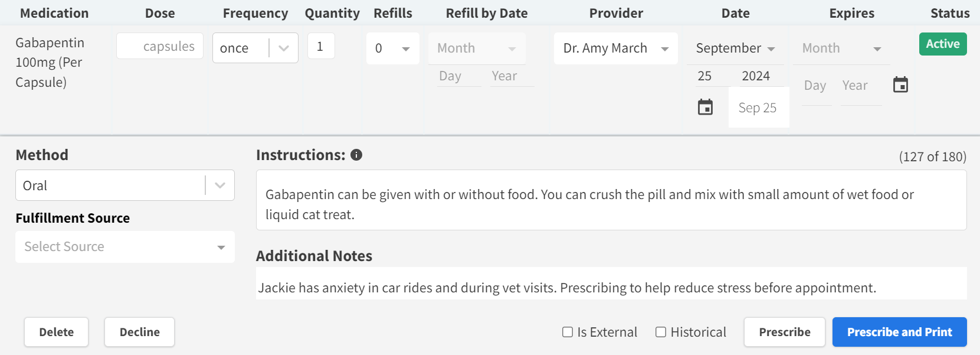Open the Expires calendar picker

(900, 84)
